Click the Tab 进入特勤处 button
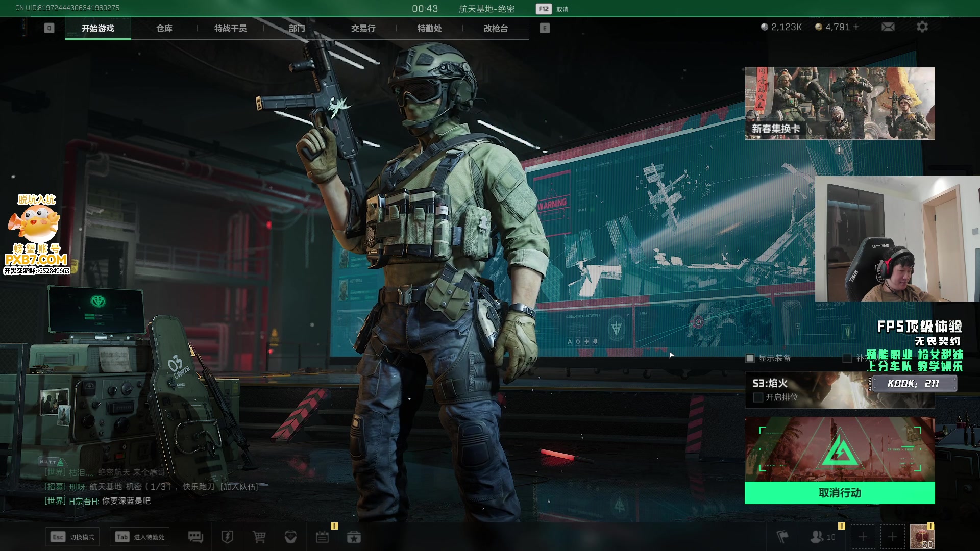Image resolution: width=980 pixels, height=551 pixels. [x=140, y=537]
